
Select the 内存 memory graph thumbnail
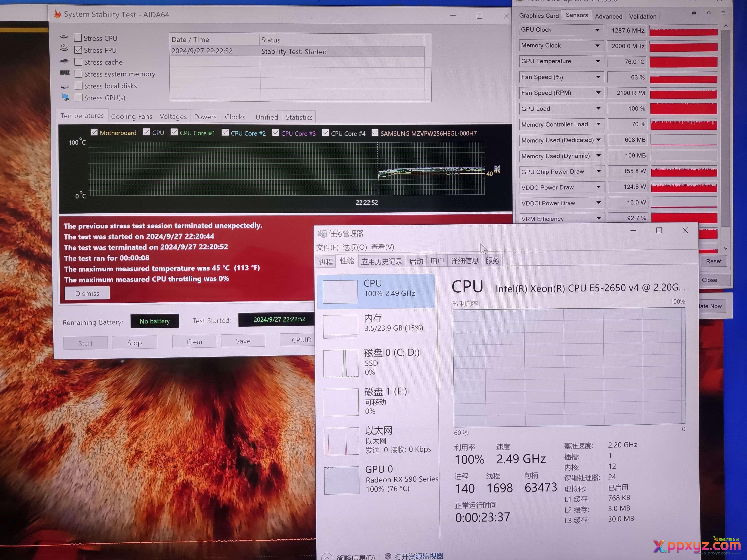pos(340,326)
